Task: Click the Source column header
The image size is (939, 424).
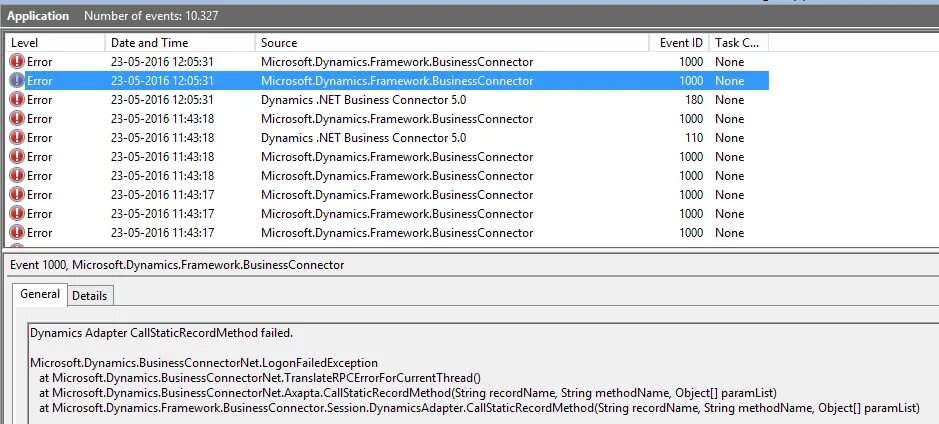Action: pos(452,43)
